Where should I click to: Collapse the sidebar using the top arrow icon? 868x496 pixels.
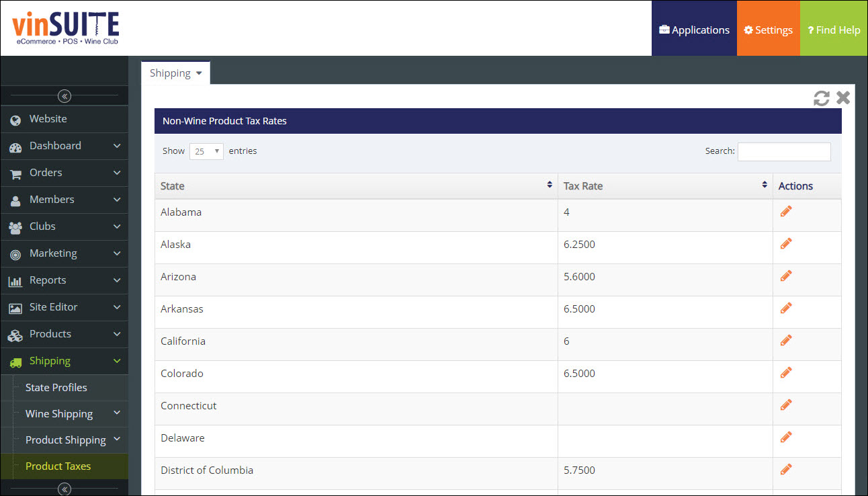point(64,96)
